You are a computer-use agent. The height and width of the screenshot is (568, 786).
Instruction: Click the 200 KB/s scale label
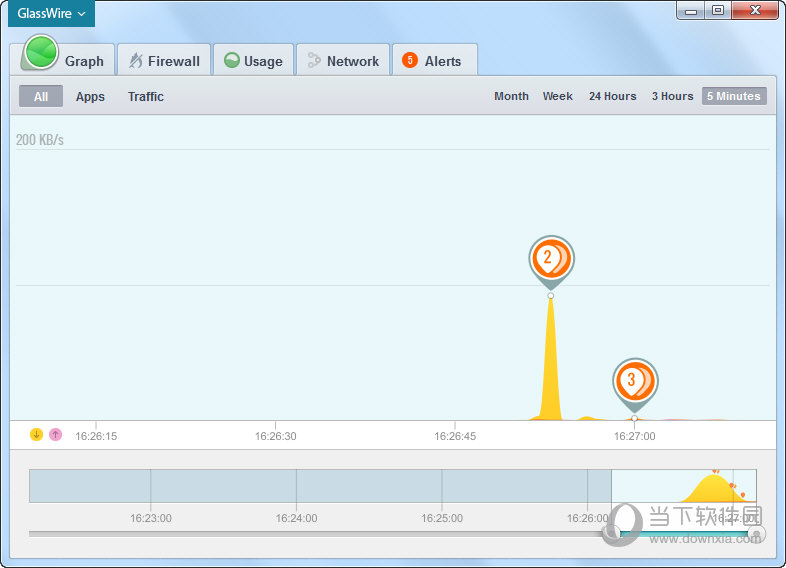(40, 140)
